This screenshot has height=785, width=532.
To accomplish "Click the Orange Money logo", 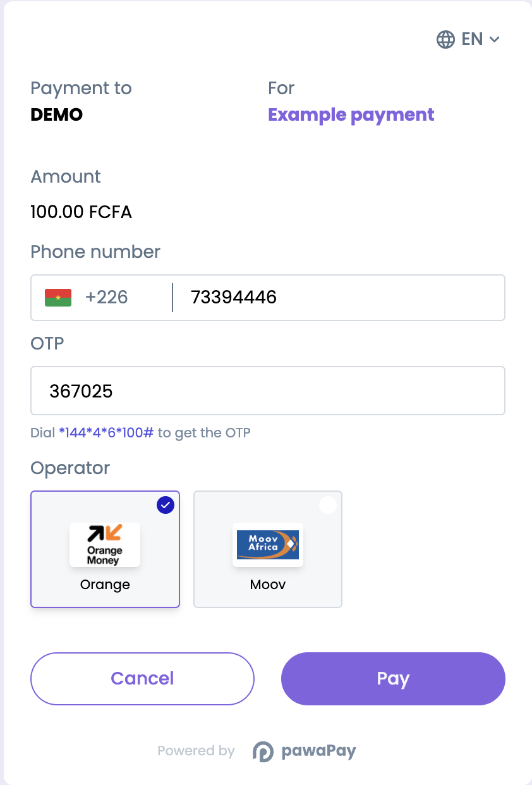I will pyautogui.click(x=105, y=544).
